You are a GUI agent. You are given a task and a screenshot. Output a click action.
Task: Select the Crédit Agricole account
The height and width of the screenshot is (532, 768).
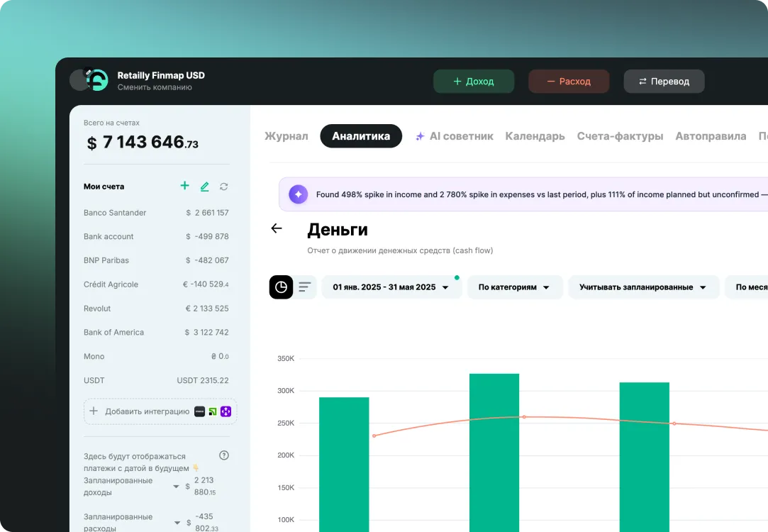[x=156, y=284]
